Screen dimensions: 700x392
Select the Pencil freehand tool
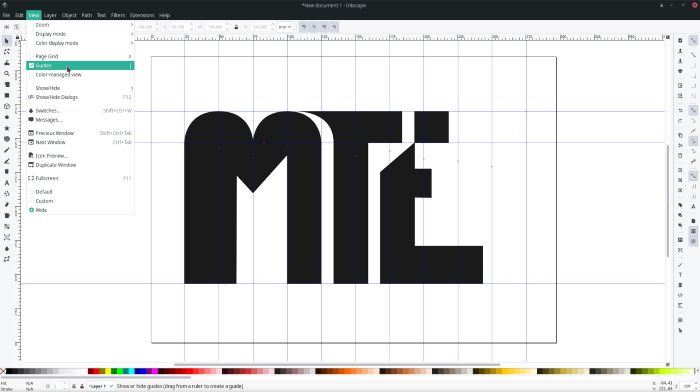[7, 150]
